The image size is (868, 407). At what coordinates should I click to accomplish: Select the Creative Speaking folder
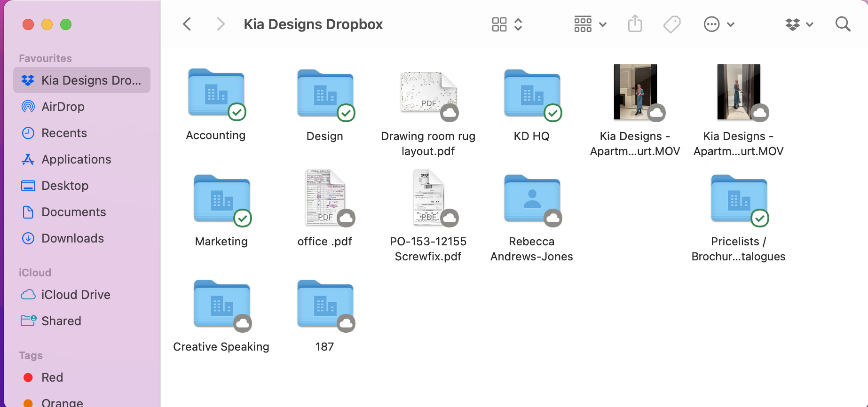coord(221,304)
